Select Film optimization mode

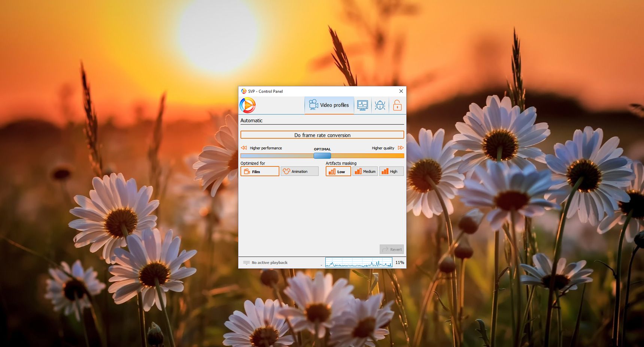click(260, 171)
